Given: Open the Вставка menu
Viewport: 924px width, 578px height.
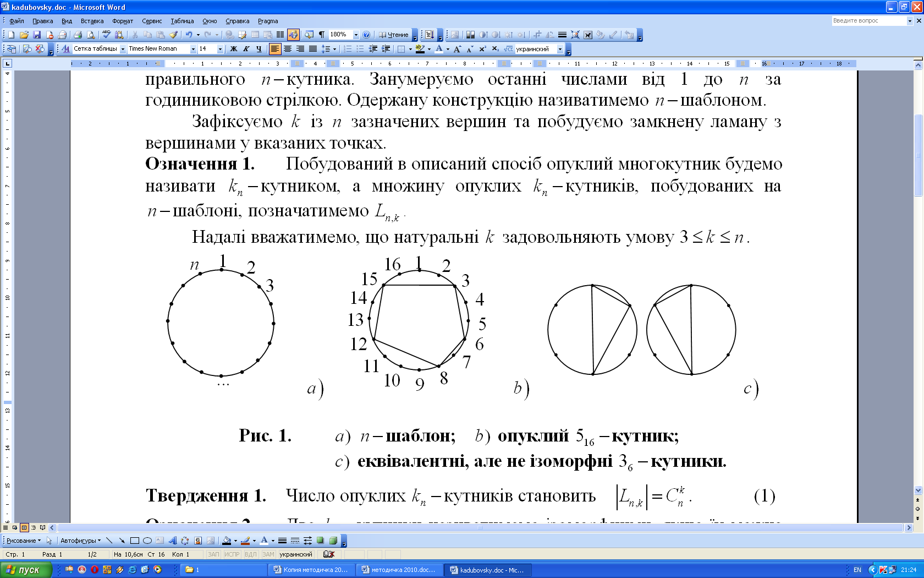Looking at the screenshot, I should click(x=92, y=21).
